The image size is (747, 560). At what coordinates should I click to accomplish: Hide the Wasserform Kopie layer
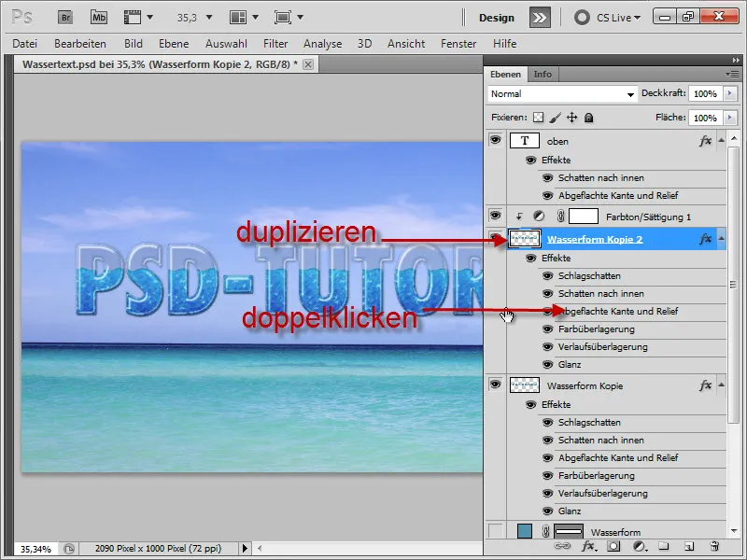tap(496, 385)
